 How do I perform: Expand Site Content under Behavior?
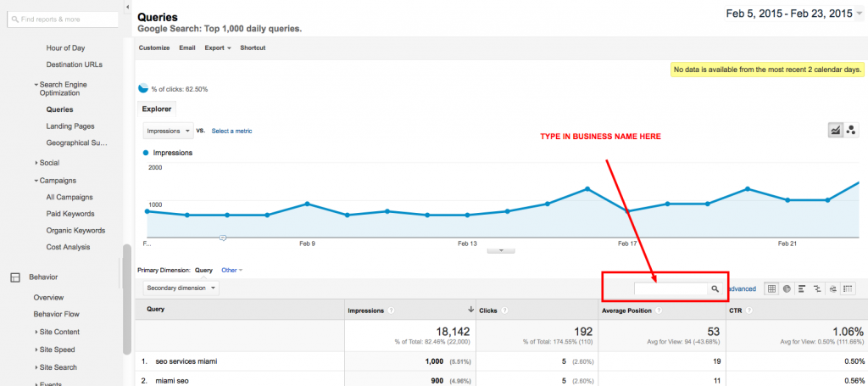click(x=36, y=333)
